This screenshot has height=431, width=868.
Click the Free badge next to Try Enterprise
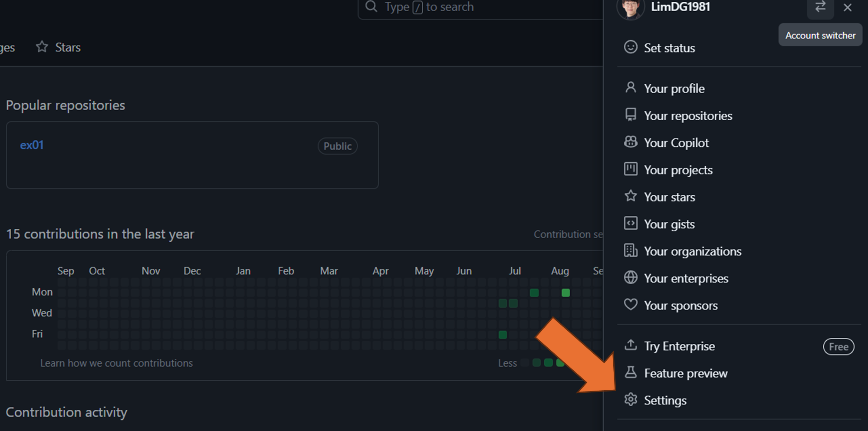(x=838, y=346)
